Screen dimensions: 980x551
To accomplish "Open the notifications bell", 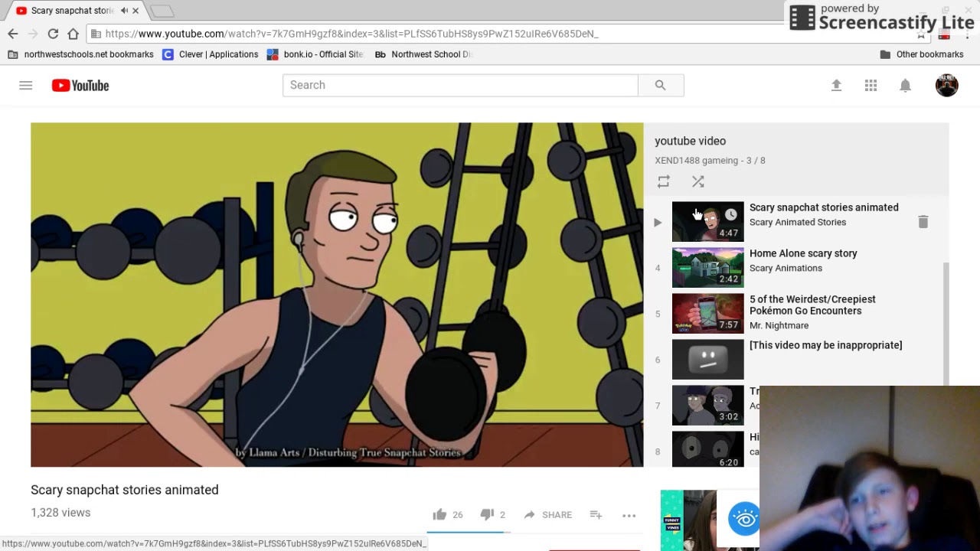I will click(x=905, y=86).
